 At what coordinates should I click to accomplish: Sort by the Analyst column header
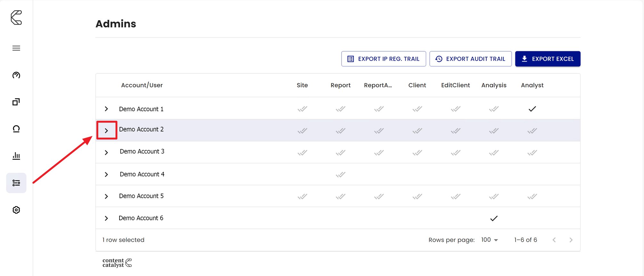532,85
